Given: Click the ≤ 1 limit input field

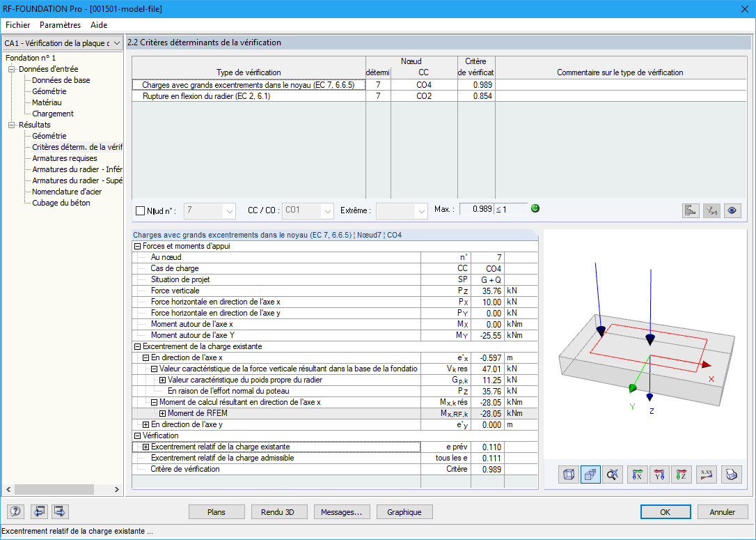Looking at the screenshot, I should click(510, 209).
